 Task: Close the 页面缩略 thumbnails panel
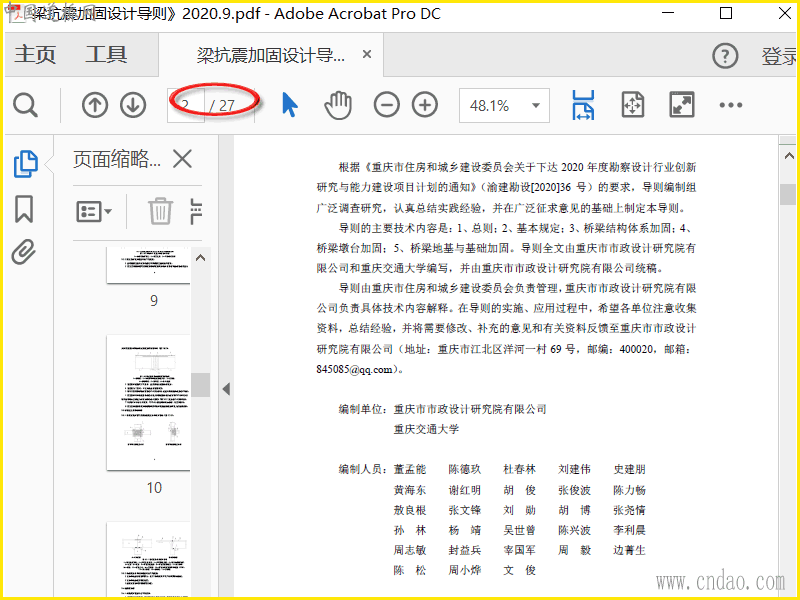(182, 159)
